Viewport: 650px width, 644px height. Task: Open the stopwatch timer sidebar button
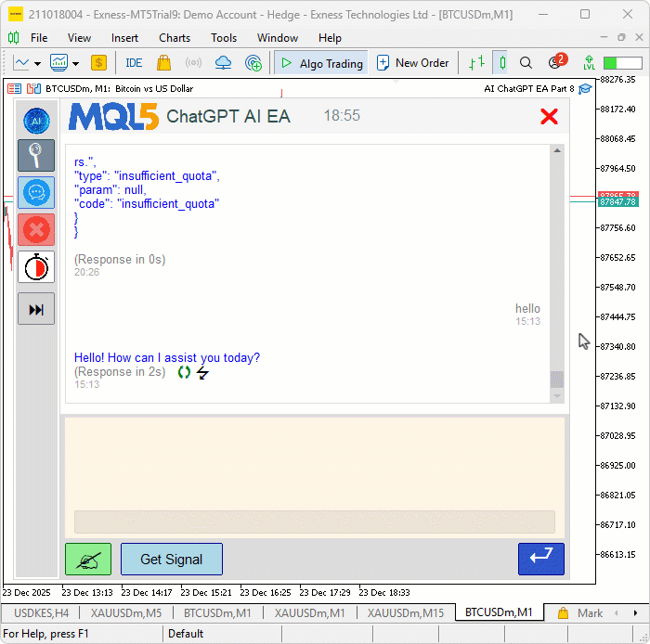36,266
